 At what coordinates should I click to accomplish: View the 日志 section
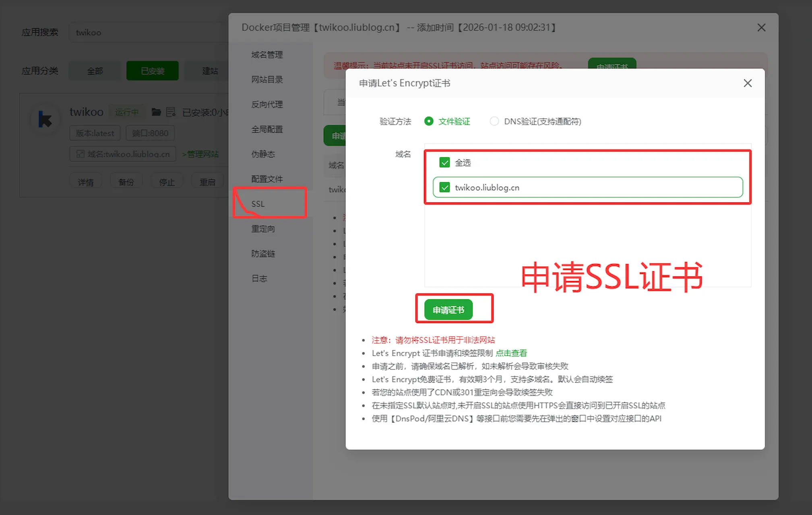(259, 278)
